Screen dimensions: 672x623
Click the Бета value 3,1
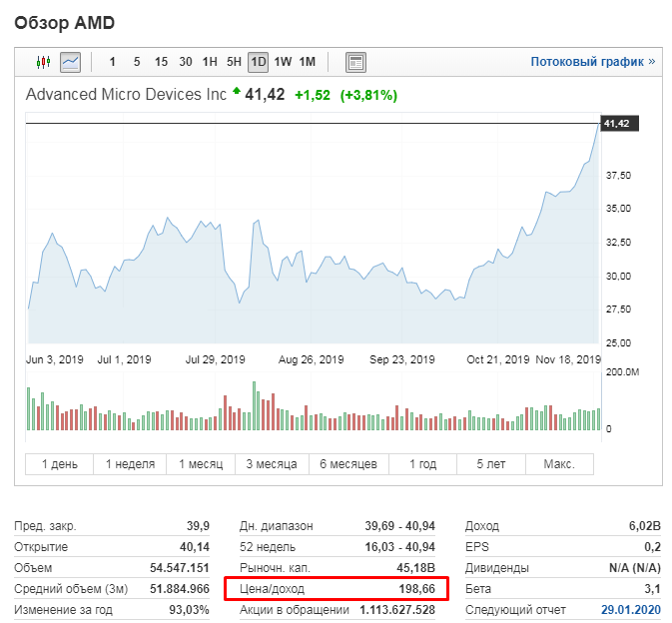pos(652,589)
